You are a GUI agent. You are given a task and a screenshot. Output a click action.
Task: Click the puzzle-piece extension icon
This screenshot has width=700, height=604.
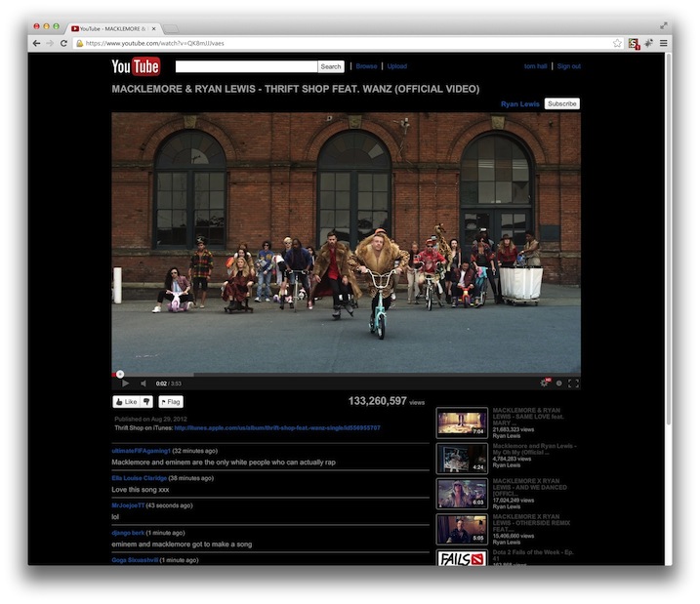point(648,43)
